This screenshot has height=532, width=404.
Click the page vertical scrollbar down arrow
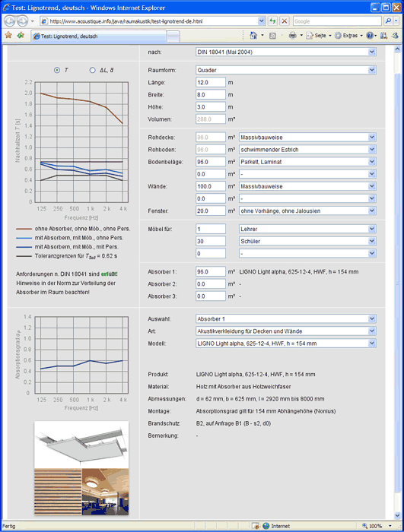(x=397, y=516)
